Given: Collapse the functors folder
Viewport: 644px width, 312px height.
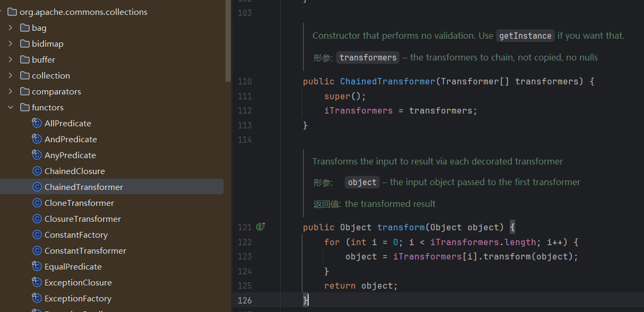Looking at the screenshot, I should pos(11,108).
